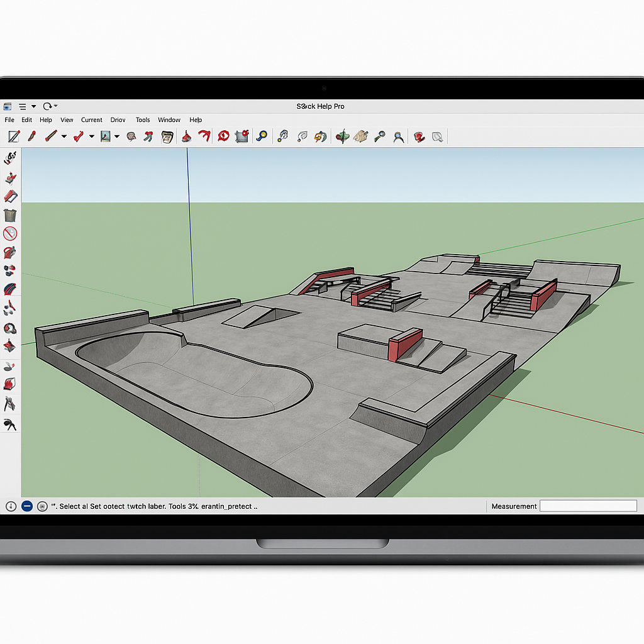Select the walking compass figure tool
This screenshot has height=644, width=644.
10,404
